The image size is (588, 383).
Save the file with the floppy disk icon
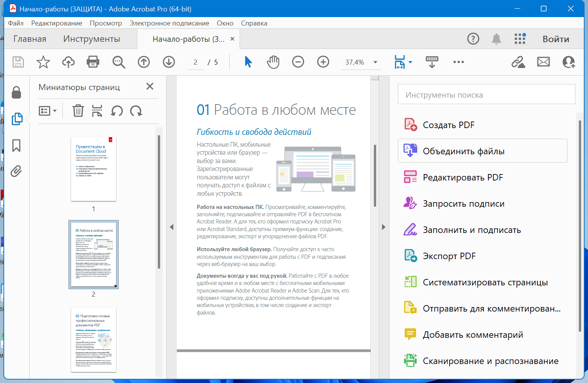tap(18, 62)
